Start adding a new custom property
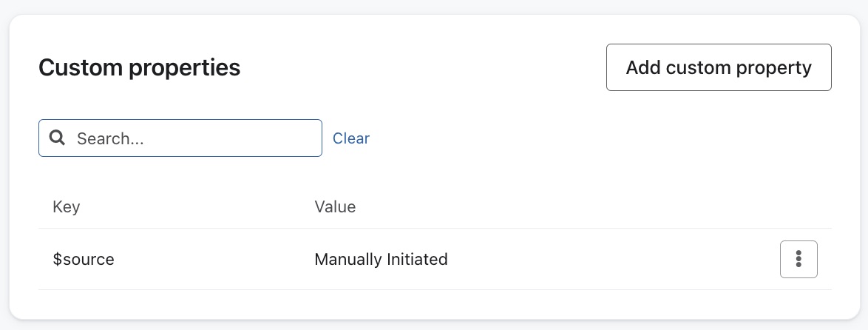 [719, 67]
